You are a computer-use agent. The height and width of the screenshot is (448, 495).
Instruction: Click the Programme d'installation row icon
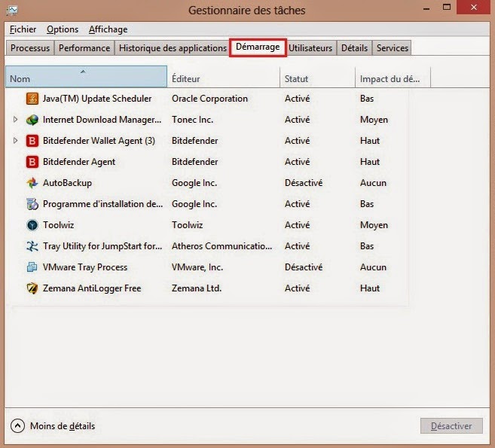(32, 204)
